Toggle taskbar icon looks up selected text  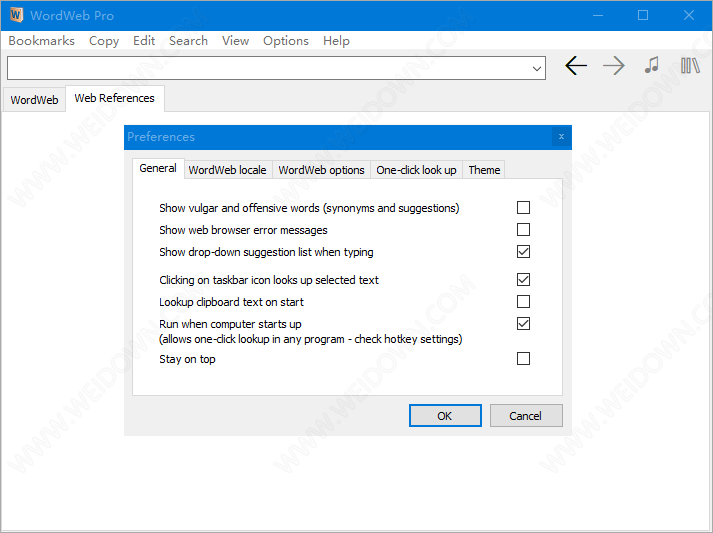(523, 280)
